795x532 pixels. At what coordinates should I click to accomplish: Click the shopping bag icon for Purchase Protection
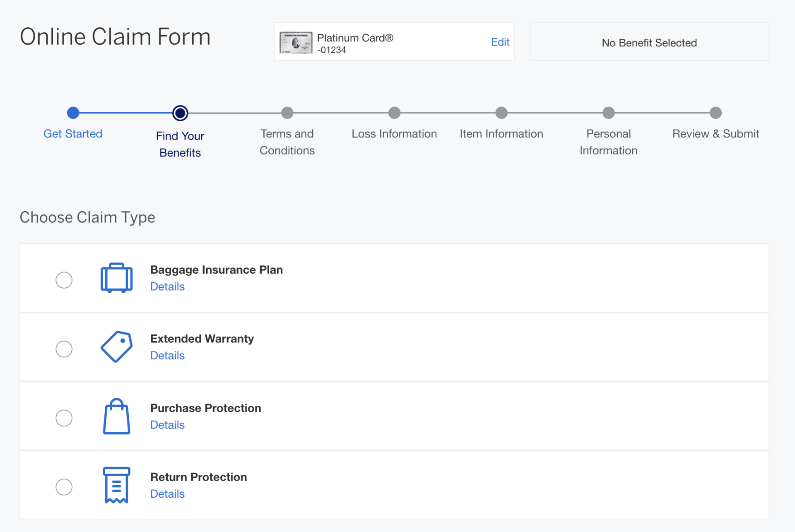coord(116,416)
